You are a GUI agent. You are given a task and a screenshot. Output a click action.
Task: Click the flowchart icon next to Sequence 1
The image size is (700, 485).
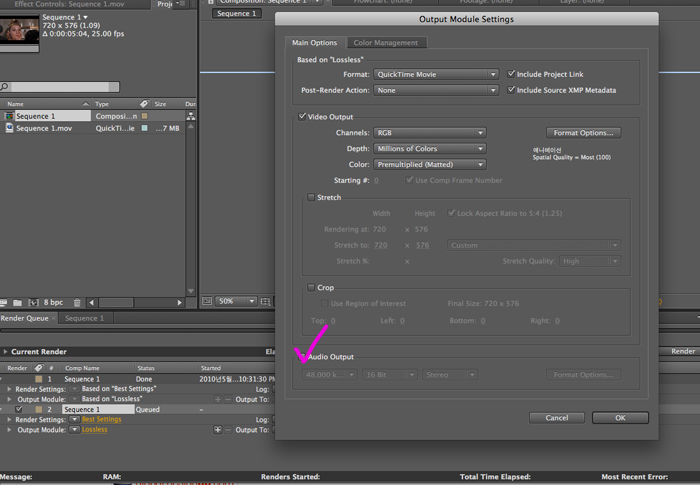[x=191, y=116]
